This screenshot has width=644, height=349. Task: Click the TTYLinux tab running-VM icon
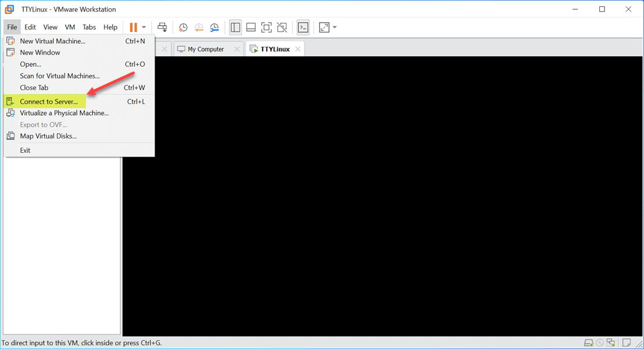(254, 49)
